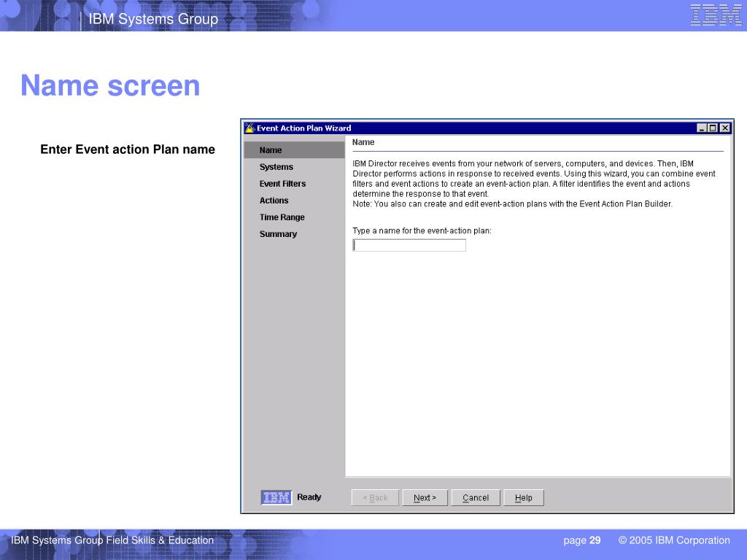The height and width of the screenshot is (560, 747).
Task: Click the 'Event Action Plan Wizard' title bar text
Action: (304, 128)
